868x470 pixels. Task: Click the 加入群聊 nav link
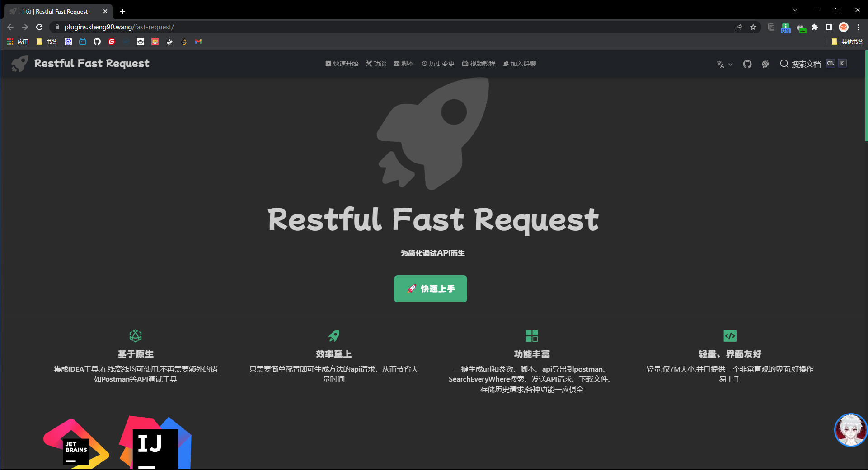tap(519, 64)
